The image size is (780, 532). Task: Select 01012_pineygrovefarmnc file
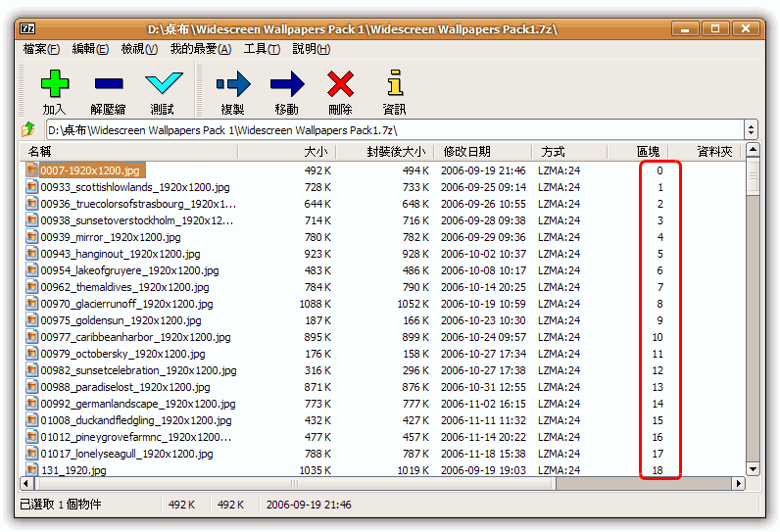click(136, 437)
